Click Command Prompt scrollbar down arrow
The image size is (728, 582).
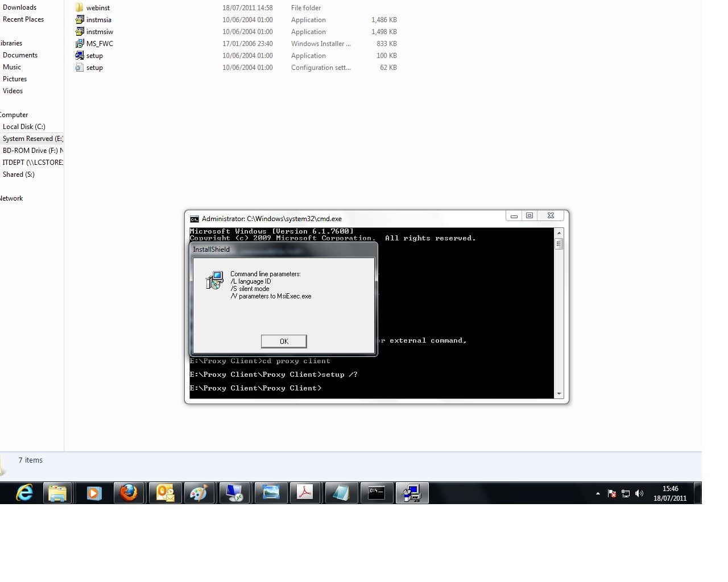(559, 393)
